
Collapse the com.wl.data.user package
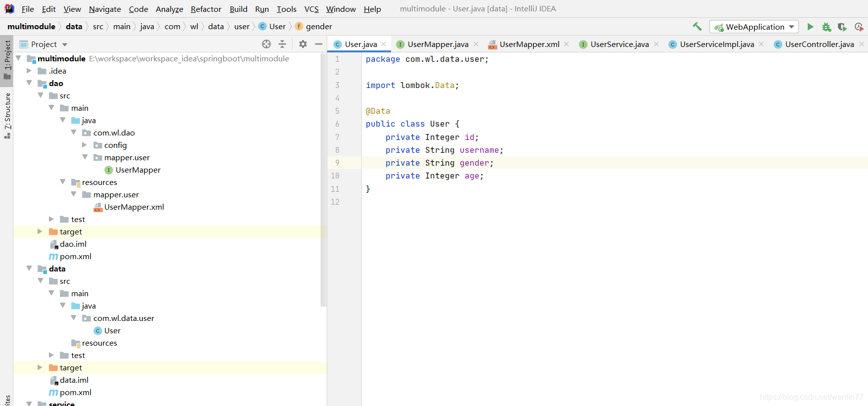[74, 318]
